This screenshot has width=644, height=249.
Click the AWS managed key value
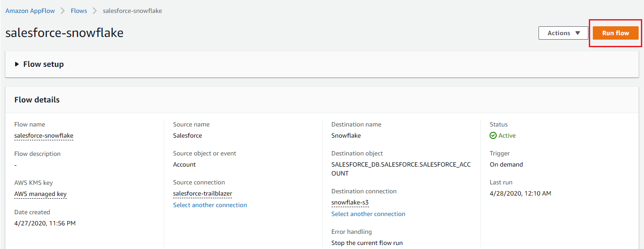click(41, 194)
